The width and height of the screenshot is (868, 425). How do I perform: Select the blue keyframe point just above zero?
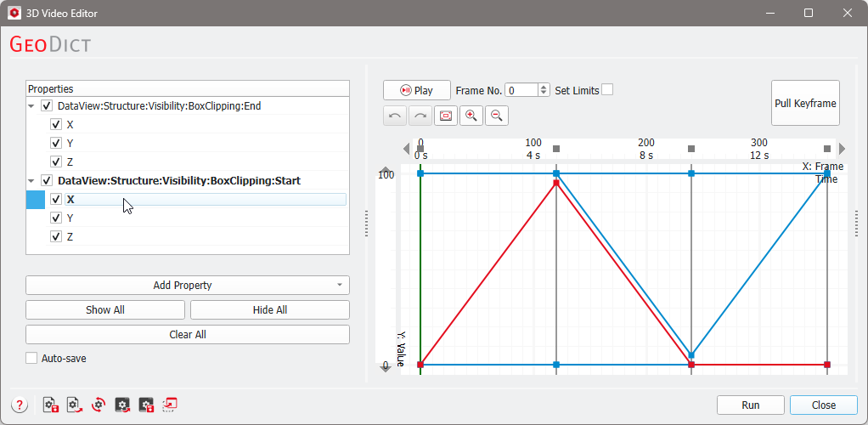pyautogui.click(x=691, y=355)
